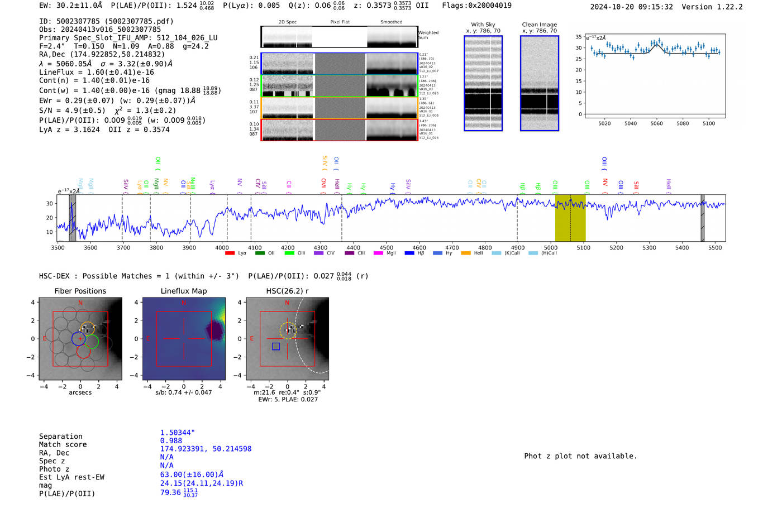Image resolution: width=782 pixels, height=532 pixels.
Task: Click the Pixel Flat column header
Action: (x=340, y=22)
